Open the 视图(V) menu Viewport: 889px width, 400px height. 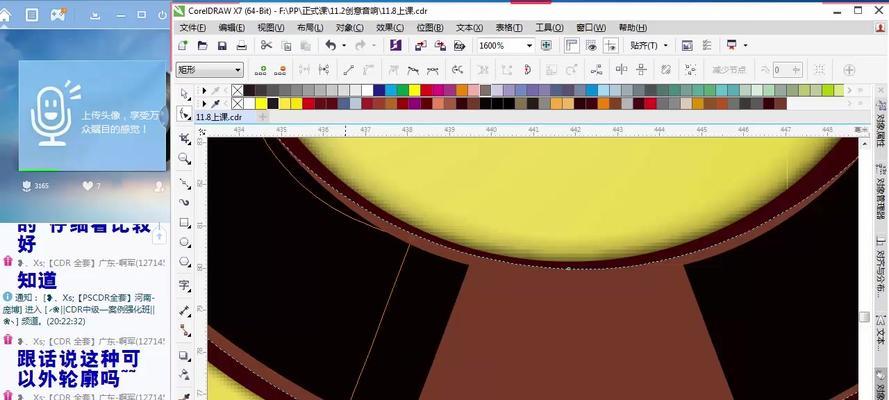point(270,28)
